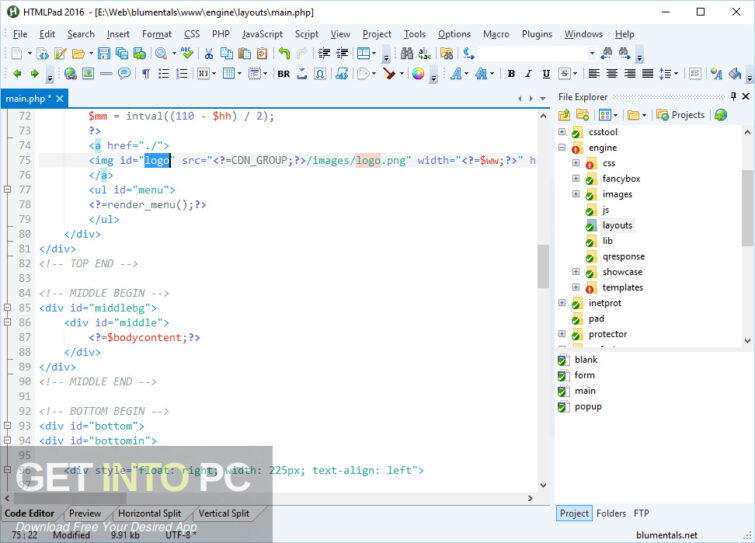This screenshot has height=543, width=755.
Task: Click the Find in Files folder icon
Action: point(446,53)
